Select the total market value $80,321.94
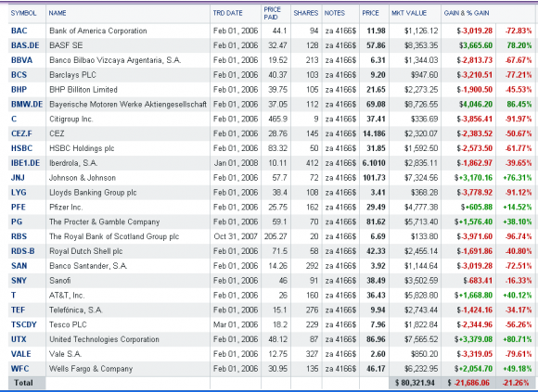Viewport: 538px width, 392px height. tap(415, 383)
